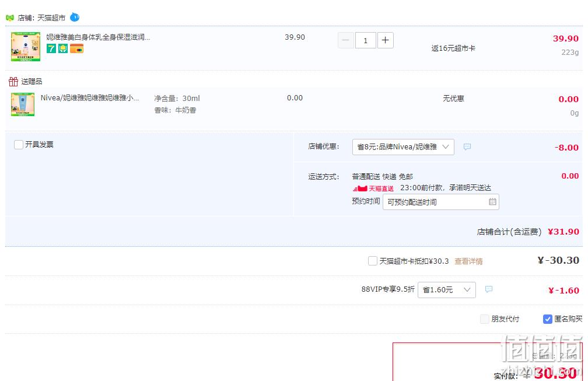Open the free gift Nivea product thumbnail
Image resolution: width=588 pixels, height=381 pixels.
click(x=23, y=104)
